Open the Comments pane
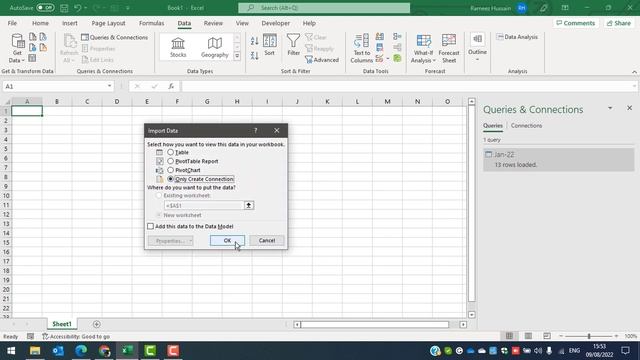The height and width of the screenshot is (360, 640). (576, 23)
